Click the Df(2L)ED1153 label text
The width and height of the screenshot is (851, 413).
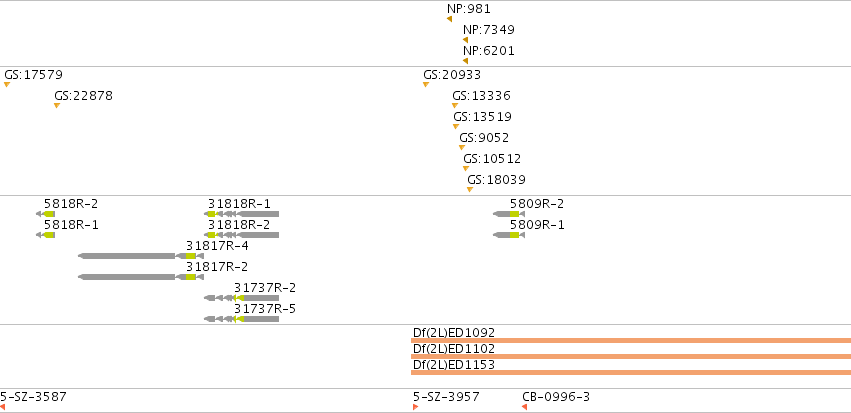coord(454,365)
